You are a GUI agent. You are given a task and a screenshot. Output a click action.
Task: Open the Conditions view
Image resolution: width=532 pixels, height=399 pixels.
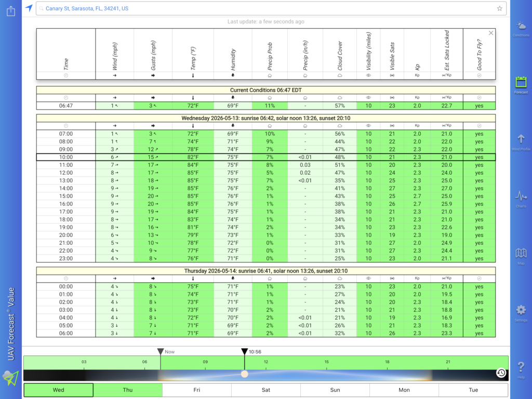pos(521,29)
